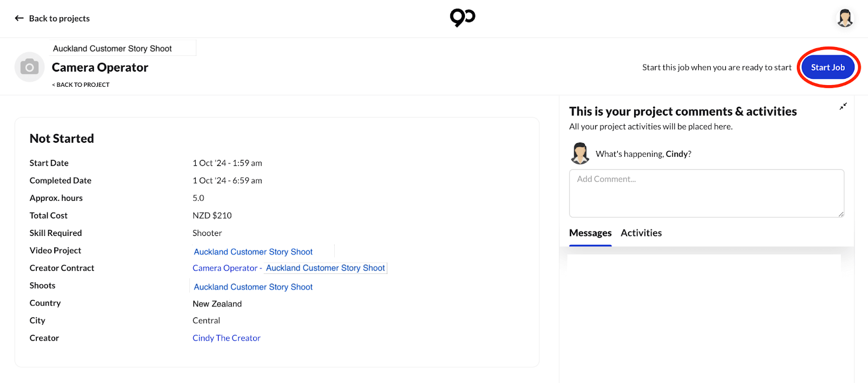The width and height of the screenshot is (868, 383).
Task: Open the Back to projects link
Action: [59, 18]
